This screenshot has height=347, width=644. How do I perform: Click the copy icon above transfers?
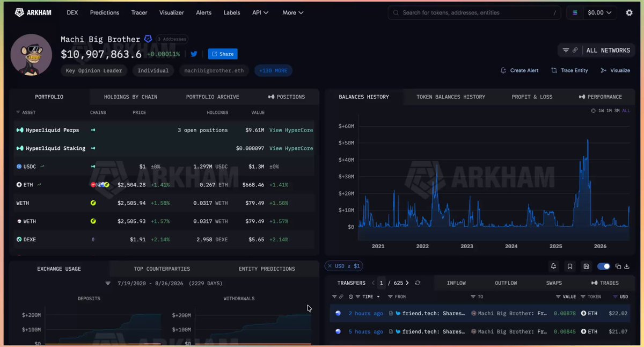coord(618,266)
